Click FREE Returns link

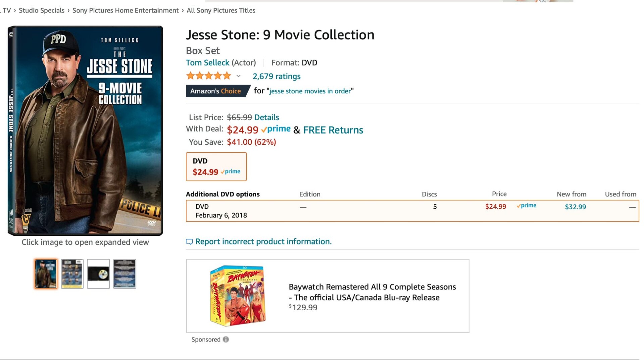pos(333,130)
